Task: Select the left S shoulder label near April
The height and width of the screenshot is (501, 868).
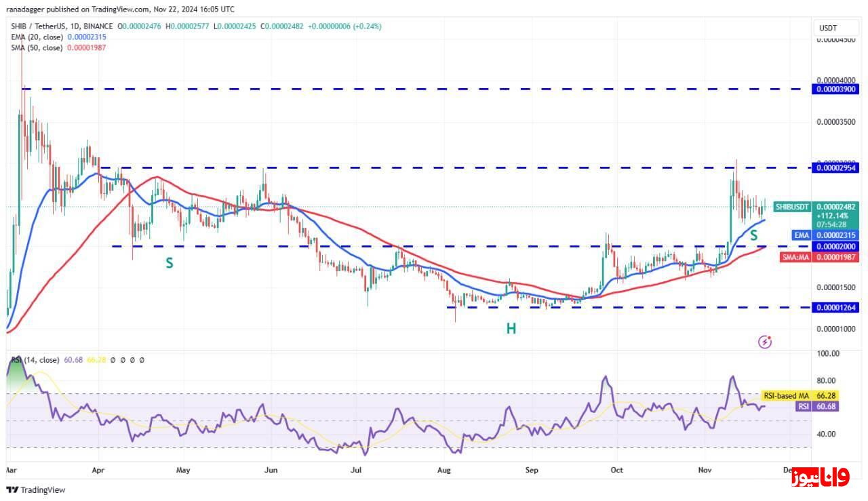Action: [170, 263]
